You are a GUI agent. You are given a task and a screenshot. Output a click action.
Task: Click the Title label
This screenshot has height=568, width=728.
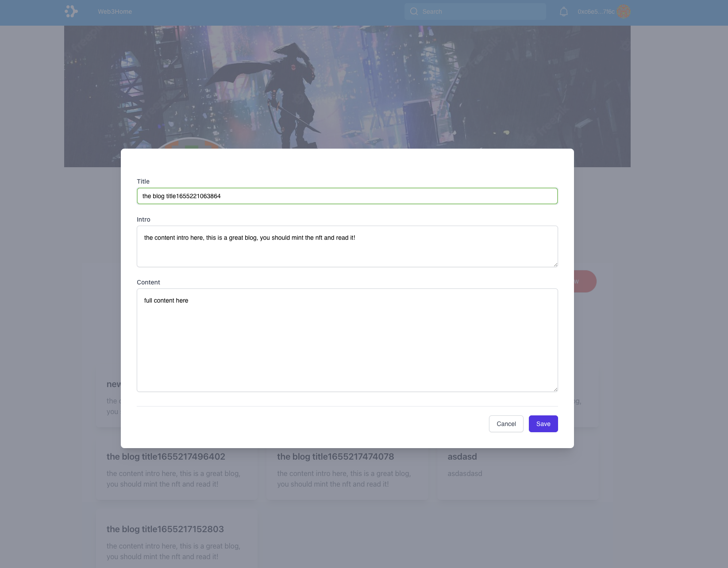pos(143,181)
